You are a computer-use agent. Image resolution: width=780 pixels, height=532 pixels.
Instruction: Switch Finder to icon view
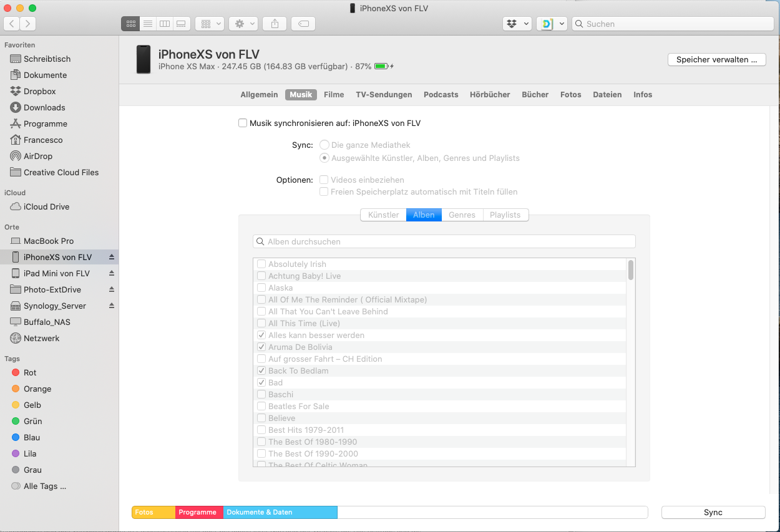coord(130,24)
